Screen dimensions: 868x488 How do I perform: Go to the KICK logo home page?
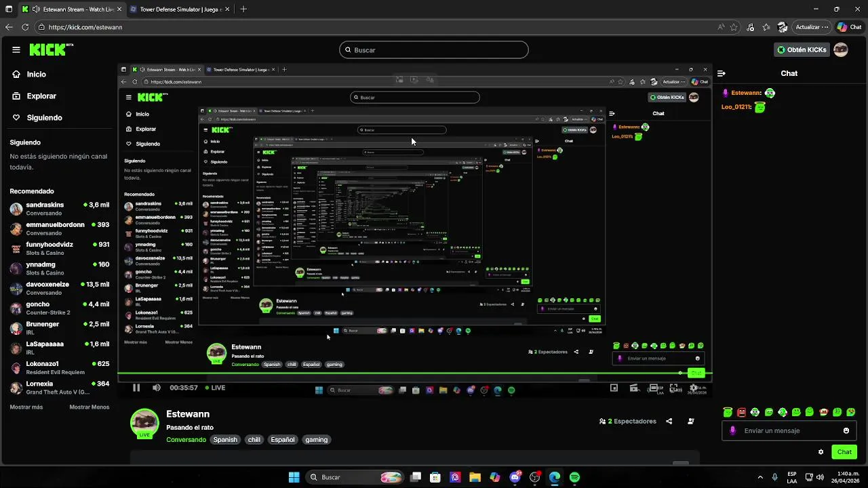[51, 49]
